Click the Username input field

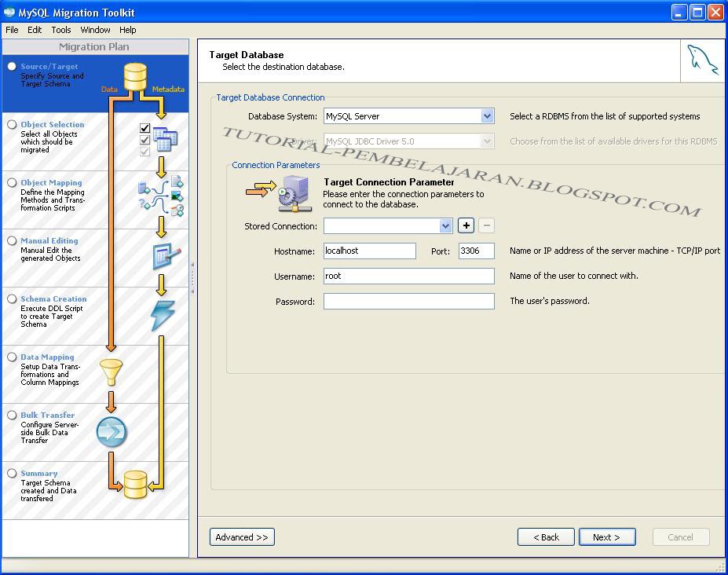click(409, 276)
